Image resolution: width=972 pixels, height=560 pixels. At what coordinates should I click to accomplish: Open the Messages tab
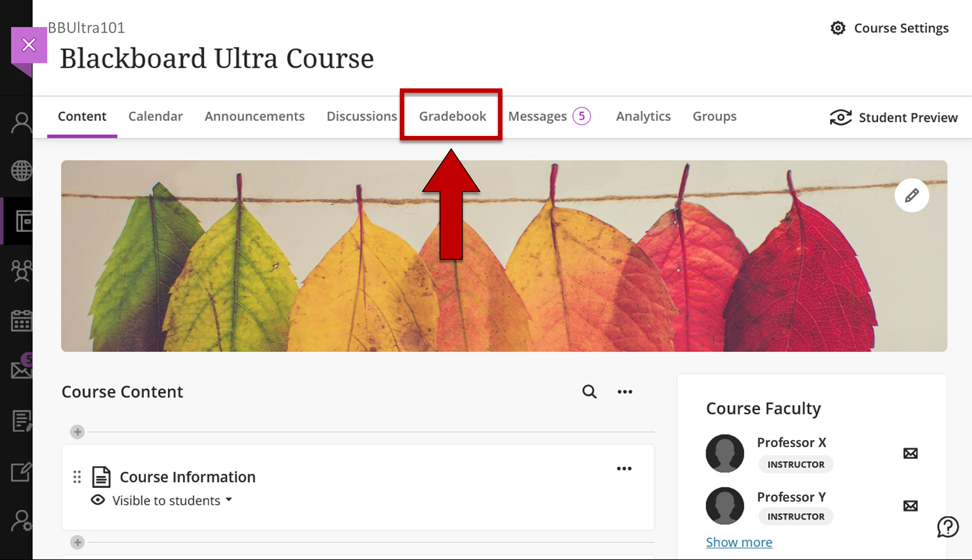point(538,116)
